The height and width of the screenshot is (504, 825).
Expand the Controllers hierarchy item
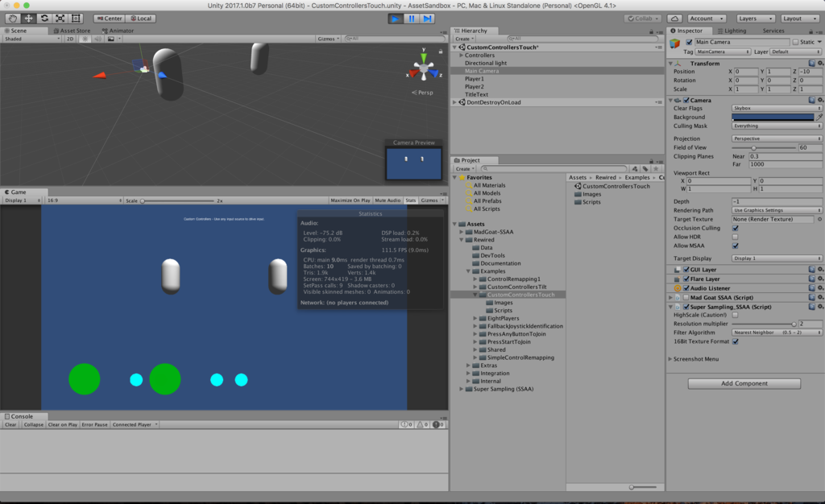pos(462,56)
